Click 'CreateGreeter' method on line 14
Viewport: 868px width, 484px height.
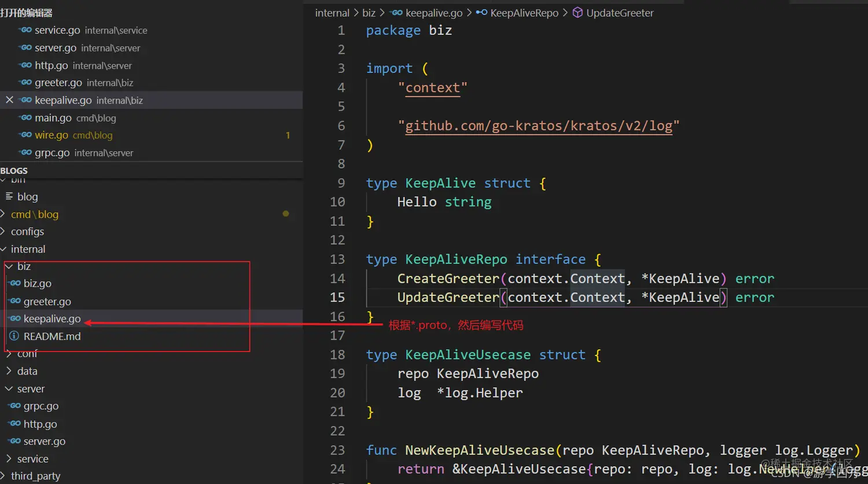tap(448, 278)
